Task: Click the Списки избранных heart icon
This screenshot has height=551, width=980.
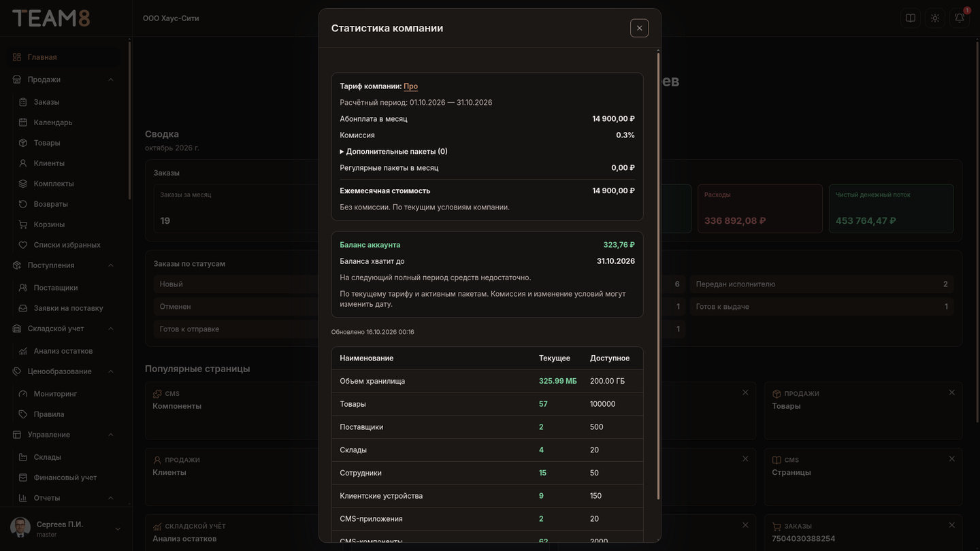Action: coord(23,245)
